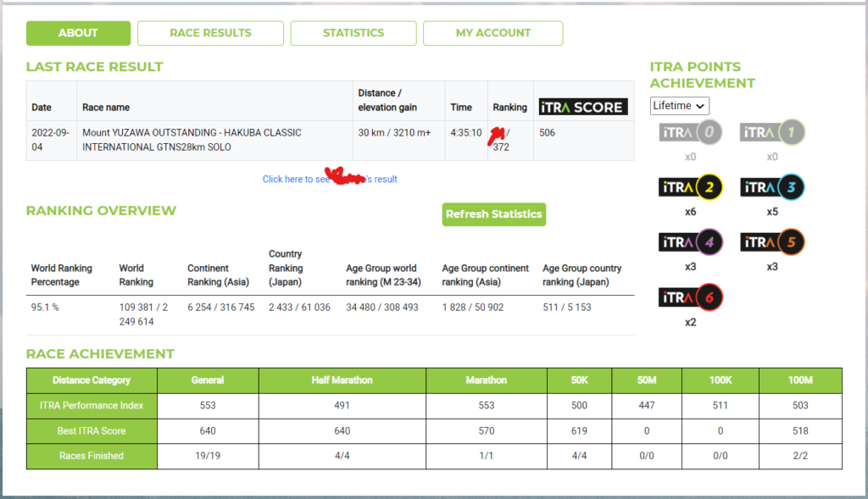Click the Best ITRA Score row label
This screenshot has width=868, height=499.
coord(92,431)
